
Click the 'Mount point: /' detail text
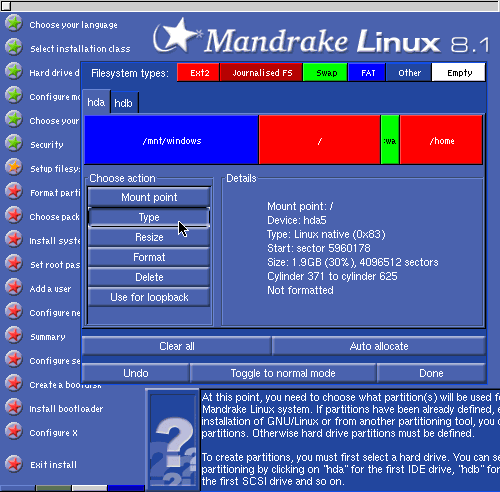point(300,206)
